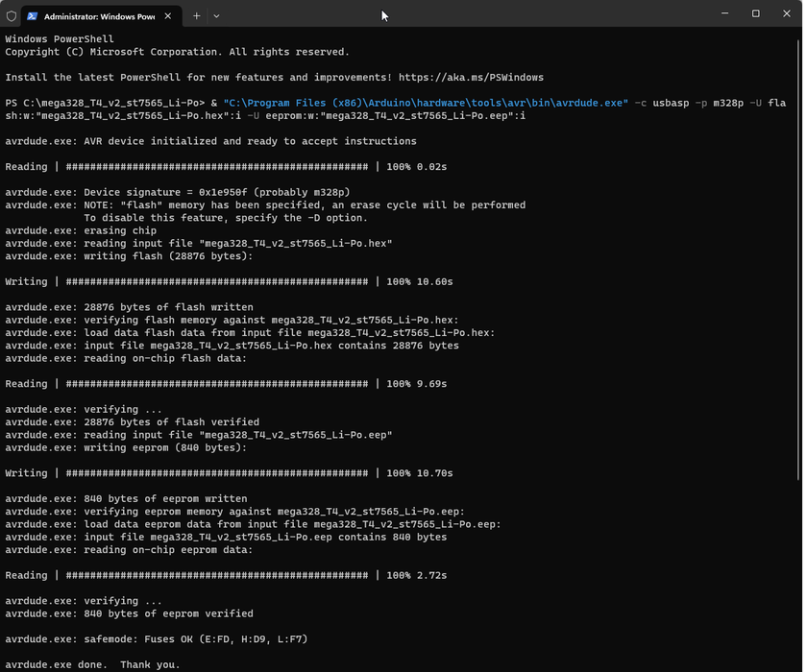Close the terminal window

[787, 13]
